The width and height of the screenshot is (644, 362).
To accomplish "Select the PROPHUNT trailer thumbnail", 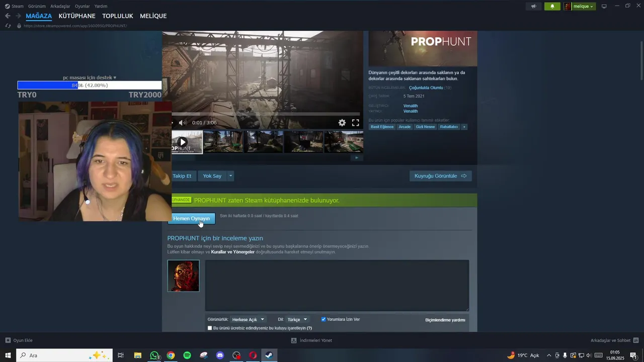I will click(x=187, y=142).
